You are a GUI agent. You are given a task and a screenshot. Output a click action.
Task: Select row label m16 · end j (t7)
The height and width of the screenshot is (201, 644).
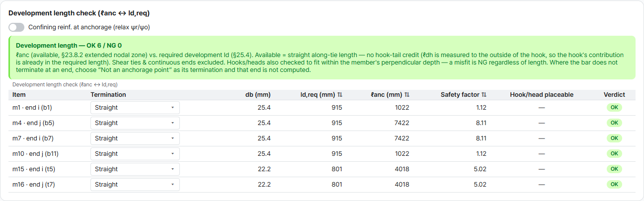coord(34,185)
